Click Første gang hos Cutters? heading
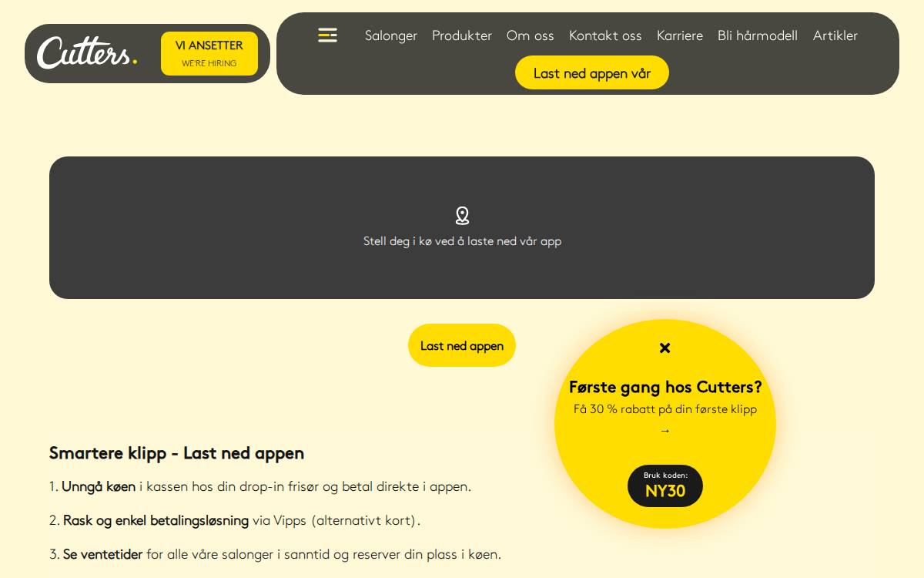The width and height of the screenshot is (924, 578). [x=665, y=387]
